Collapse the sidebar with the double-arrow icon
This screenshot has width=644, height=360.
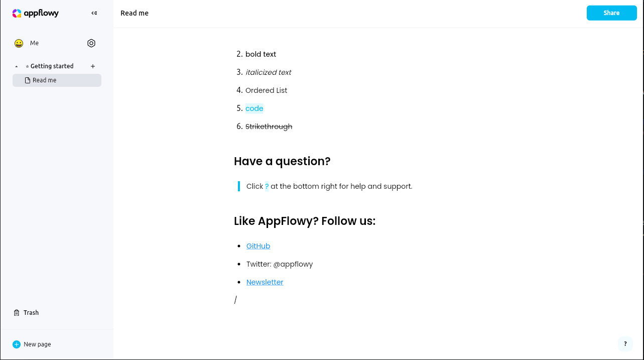(x=94, y=13)
